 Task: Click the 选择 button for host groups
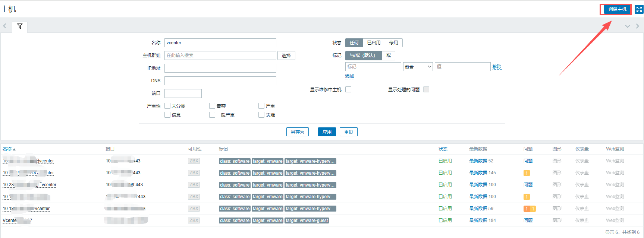tap(286, 55)
